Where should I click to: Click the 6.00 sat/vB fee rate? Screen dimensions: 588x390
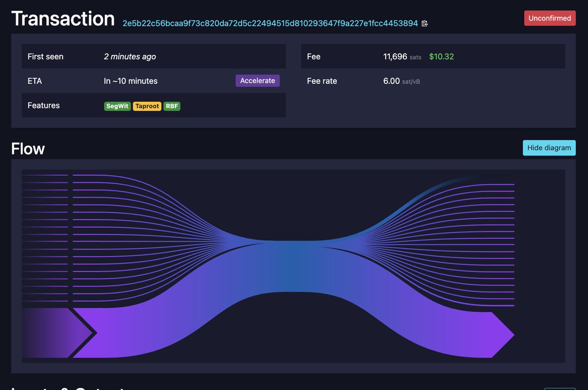pos(401,81)
